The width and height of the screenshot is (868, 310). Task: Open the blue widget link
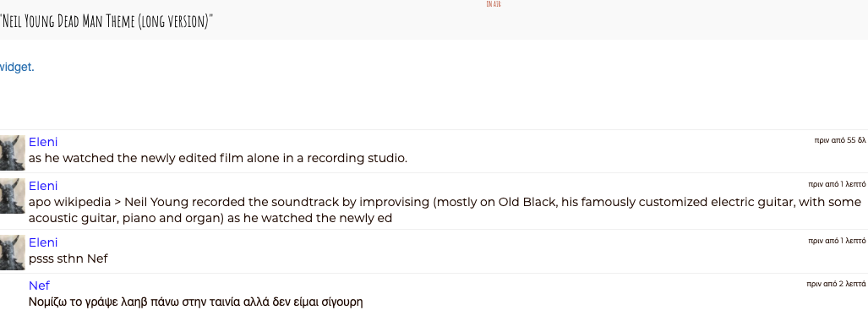point(17,67)
